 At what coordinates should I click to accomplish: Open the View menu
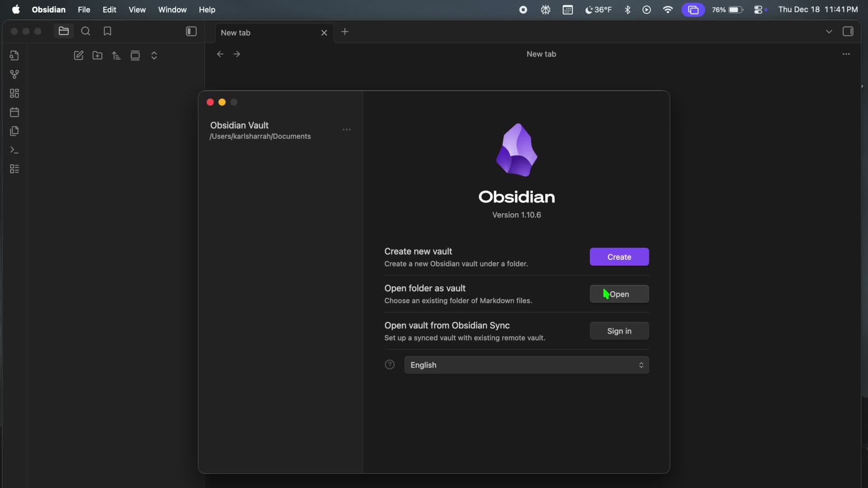coord(137,9)
